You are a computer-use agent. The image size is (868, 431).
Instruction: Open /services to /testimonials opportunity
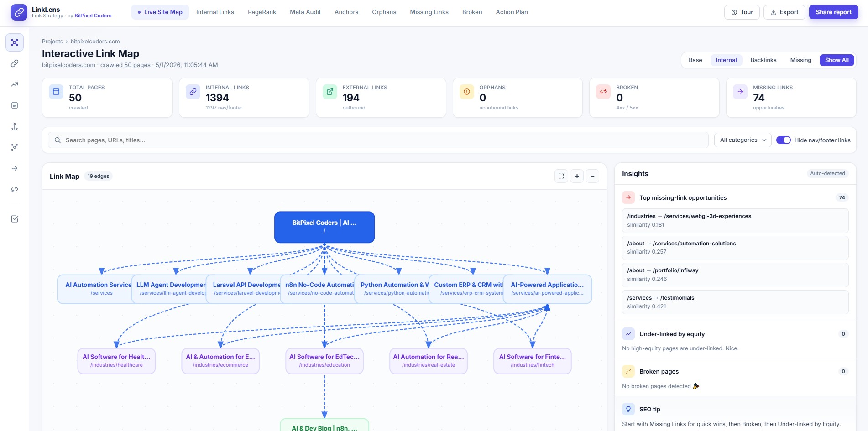pyautogui.click(x=735, y=302)
